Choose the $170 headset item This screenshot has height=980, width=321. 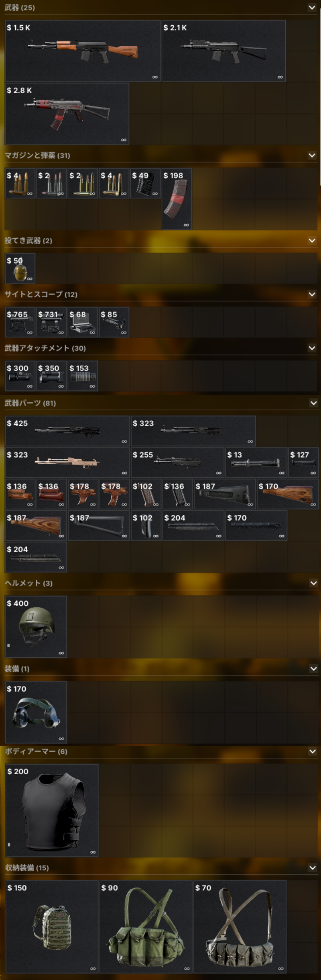tap(36, 712)
